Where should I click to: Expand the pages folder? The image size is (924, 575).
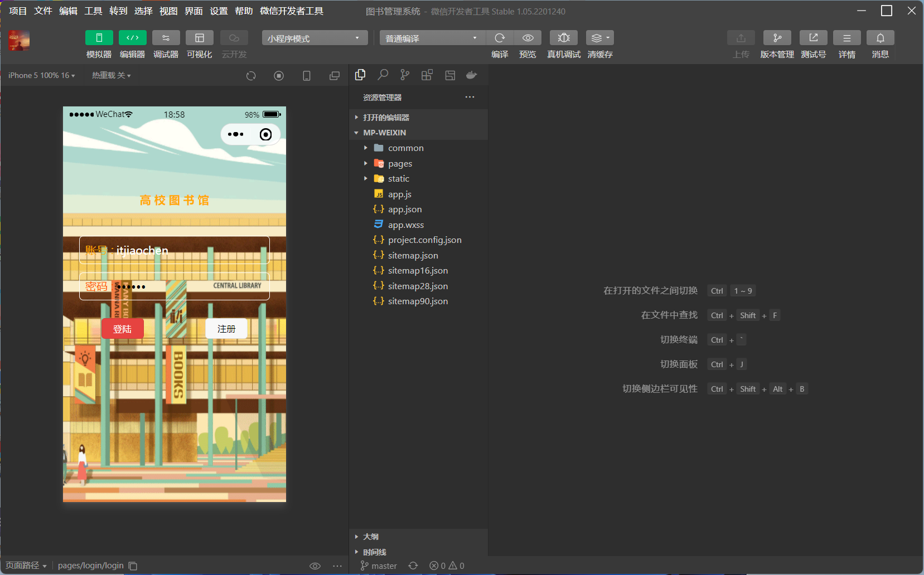(418, 163)
